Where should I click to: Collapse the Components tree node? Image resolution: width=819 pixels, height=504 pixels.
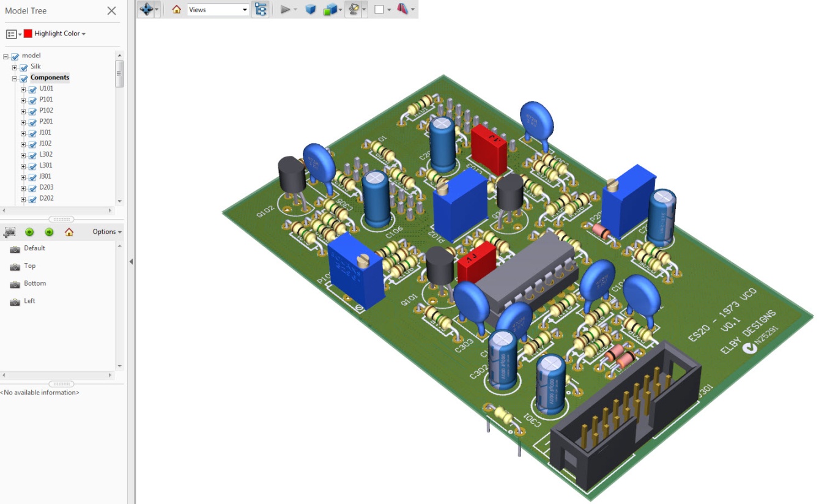[x=15, y=78]
